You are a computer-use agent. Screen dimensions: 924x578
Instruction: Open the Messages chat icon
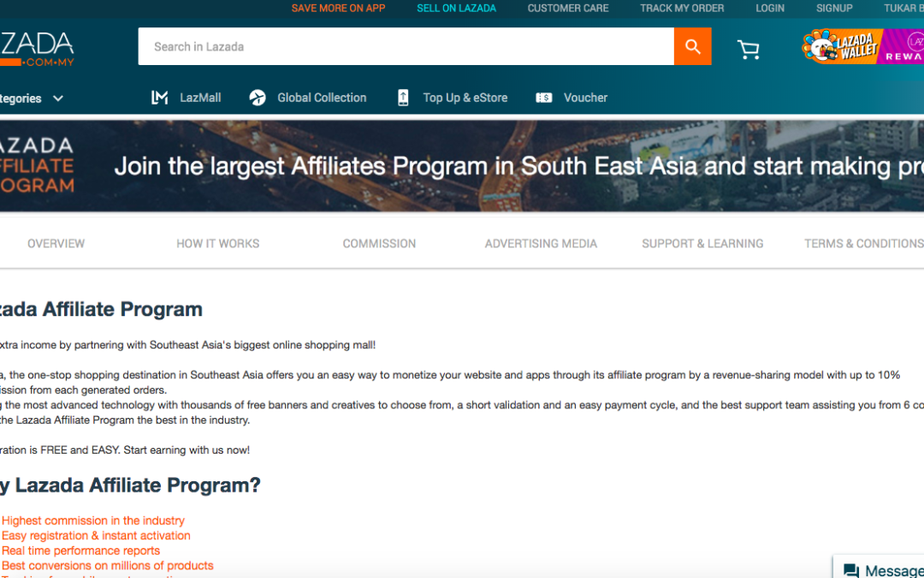click(851, 569)
